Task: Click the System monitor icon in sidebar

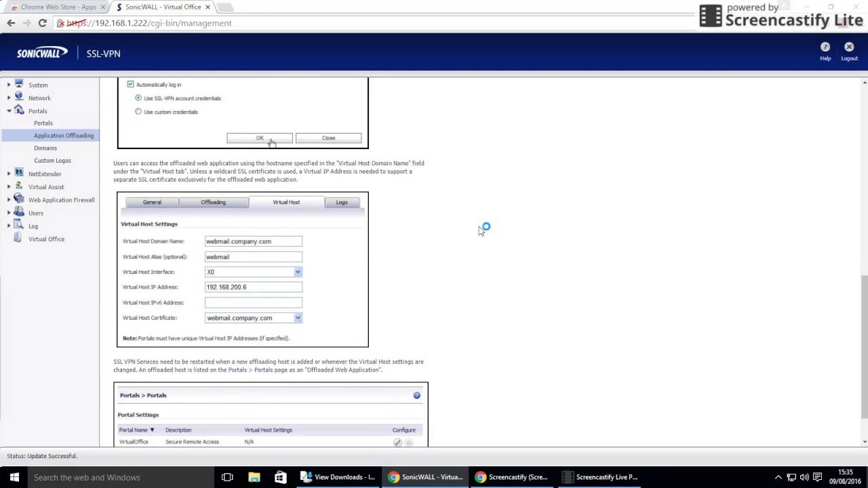Action: tap(18, 84)
